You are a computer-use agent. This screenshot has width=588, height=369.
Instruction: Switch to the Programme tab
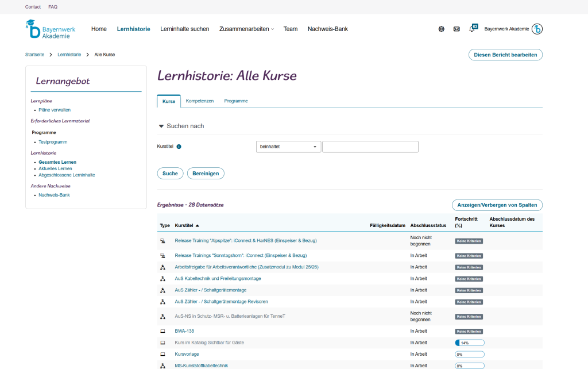236,101
